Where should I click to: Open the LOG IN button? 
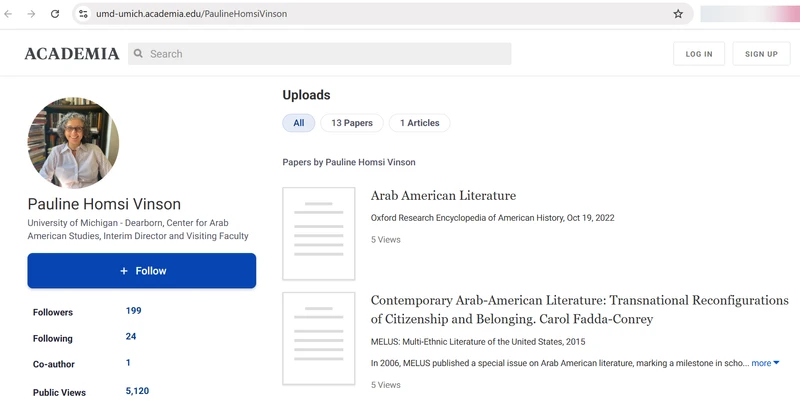pyautogui.click(x=699, y=54)
